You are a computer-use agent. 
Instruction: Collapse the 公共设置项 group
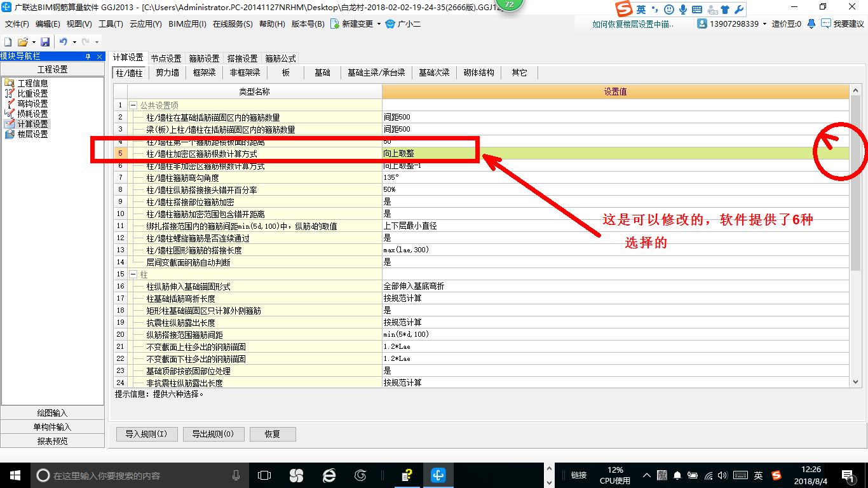click(x=133, y=105)
